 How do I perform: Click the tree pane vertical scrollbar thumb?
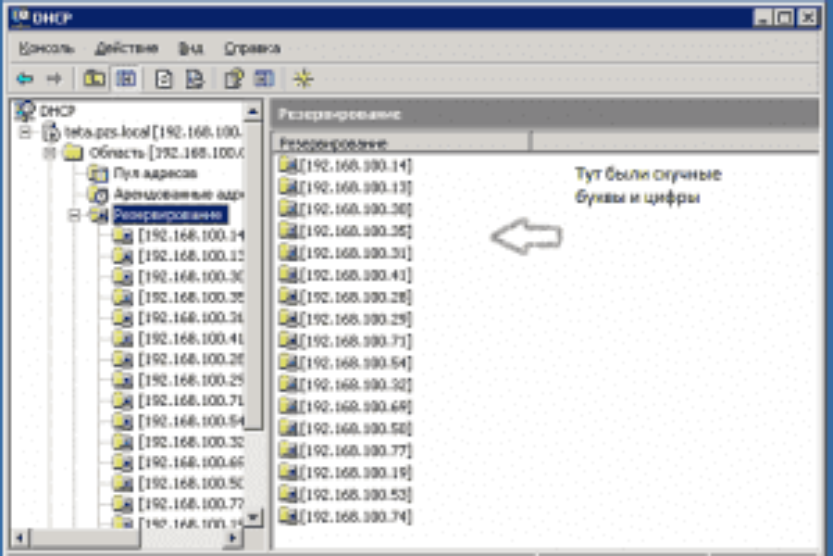253,275
